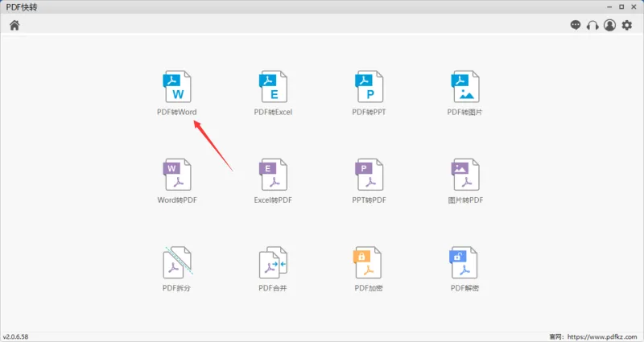Click the PDF合并 text label

tap(273, 288)
